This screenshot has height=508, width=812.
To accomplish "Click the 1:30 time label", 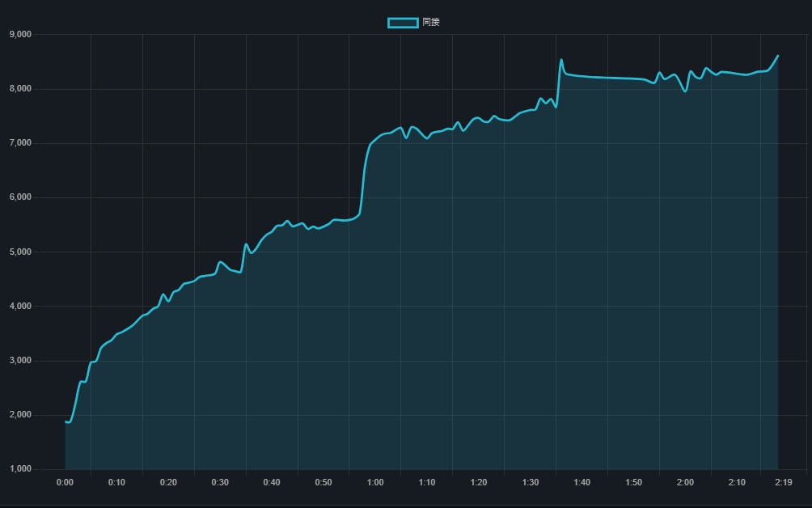I will pos(531,483).
